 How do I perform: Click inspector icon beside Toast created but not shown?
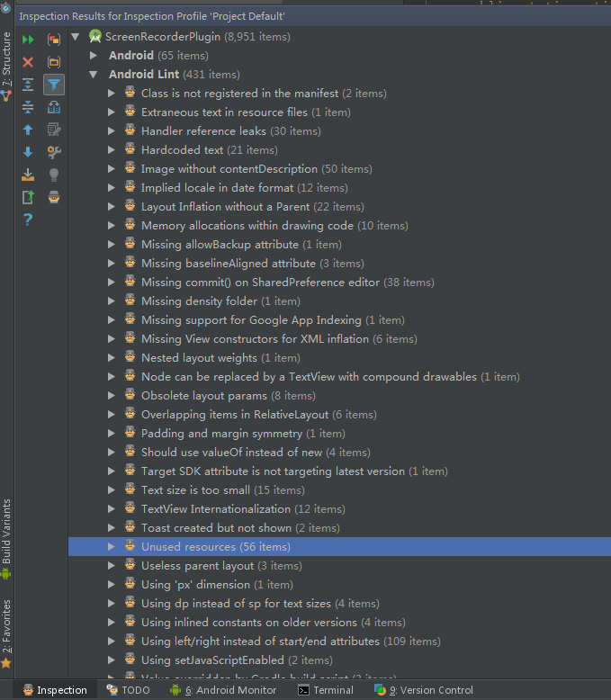pos(130,526)
